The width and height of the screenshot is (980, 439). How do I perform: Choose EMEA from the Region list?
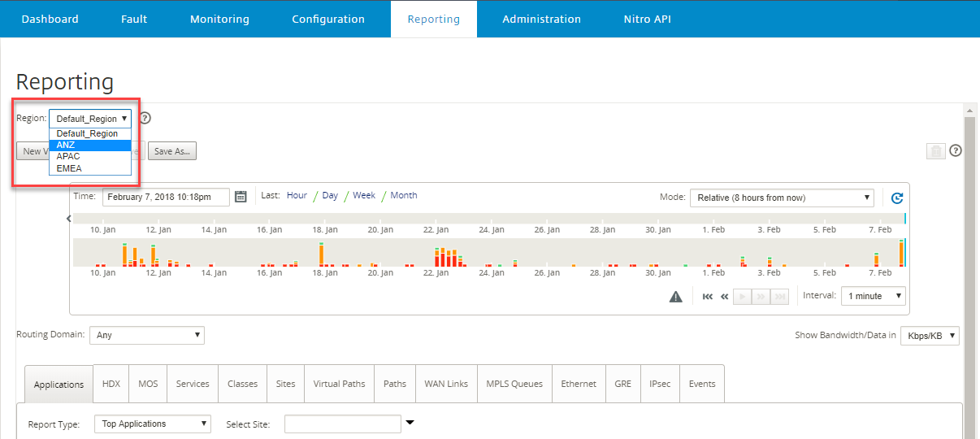(x=90, y=168)
